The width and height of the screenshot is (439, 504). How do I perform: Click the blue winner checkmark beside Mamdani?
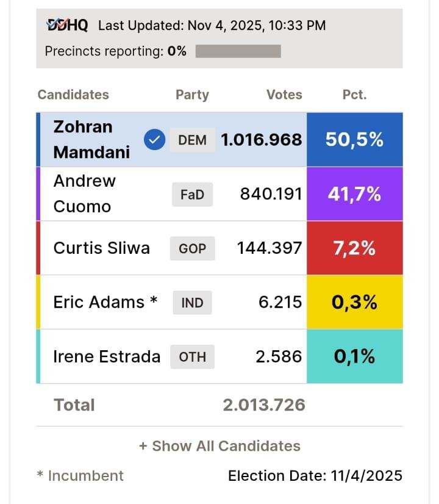154,140
